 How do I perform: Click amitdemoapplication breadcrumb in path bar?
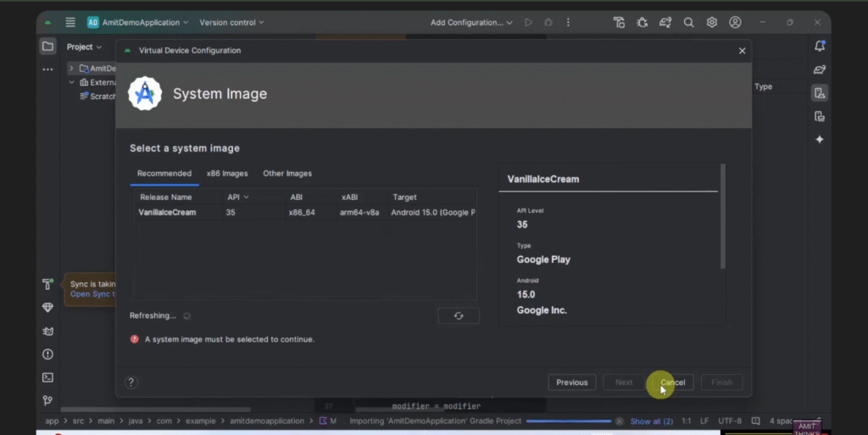267,421
